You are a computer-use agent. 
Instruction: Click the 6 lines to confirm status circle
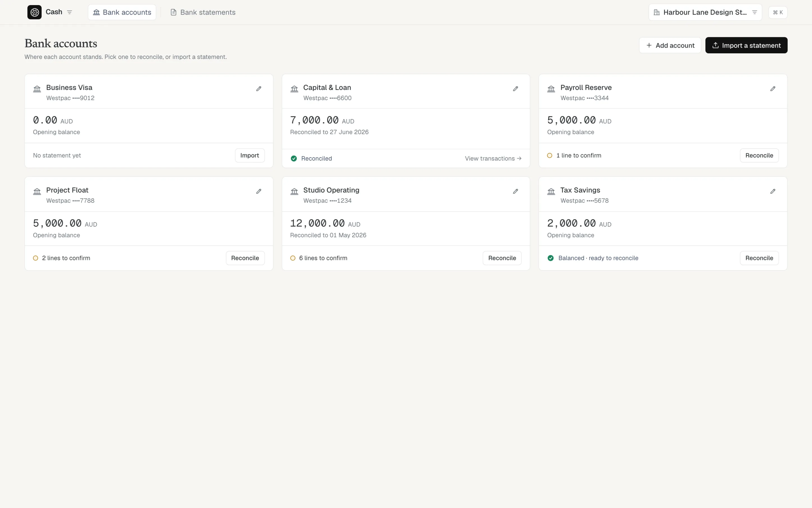293,258
